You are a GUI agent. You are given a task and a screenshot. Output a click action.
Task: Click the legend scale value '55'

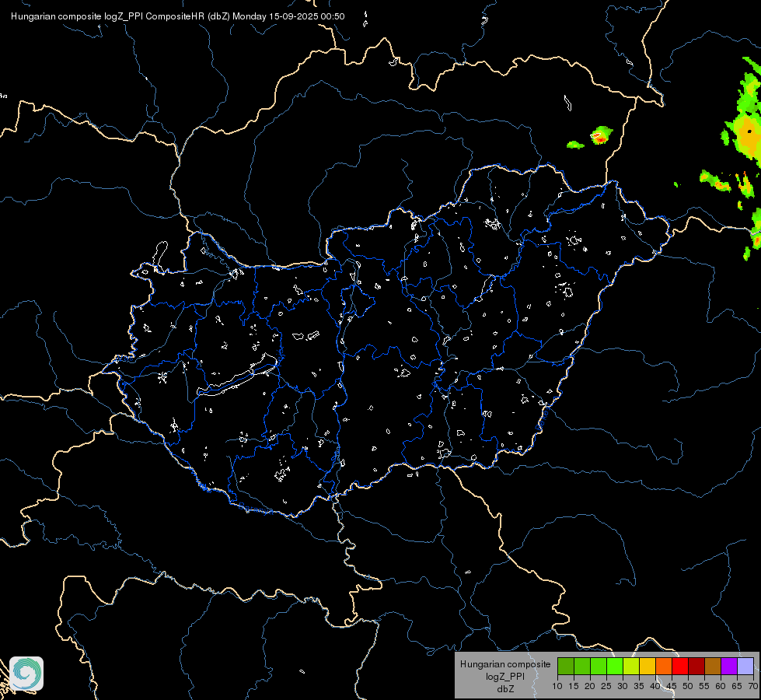[x=704, y=686]
